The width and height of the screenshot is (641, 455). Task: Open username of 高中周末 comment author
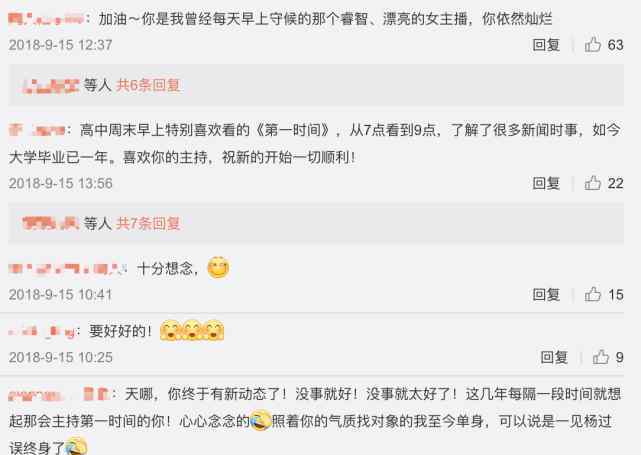click(37, 130)
